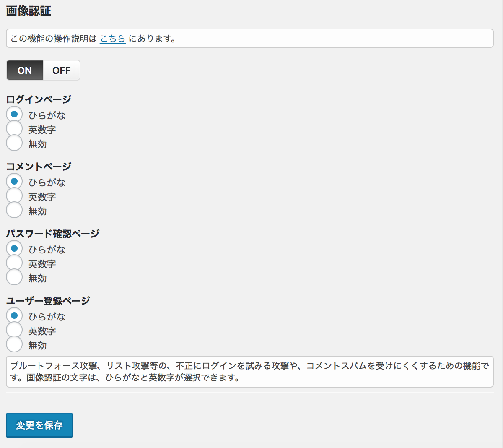Screen dimensions: 503x448
Task: Switch image authentication to OFF
Action: 62,70
